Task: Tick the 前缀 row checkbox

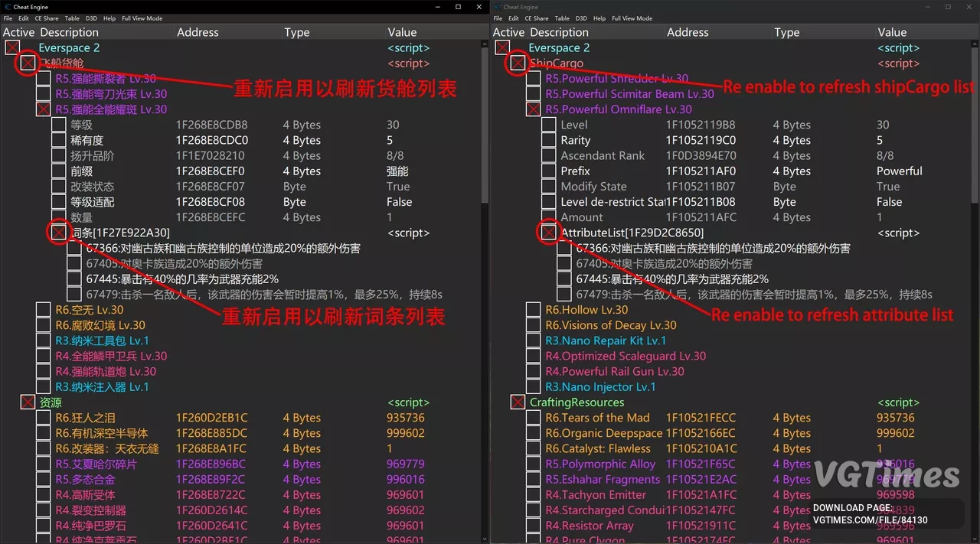Action: [58, 171]
